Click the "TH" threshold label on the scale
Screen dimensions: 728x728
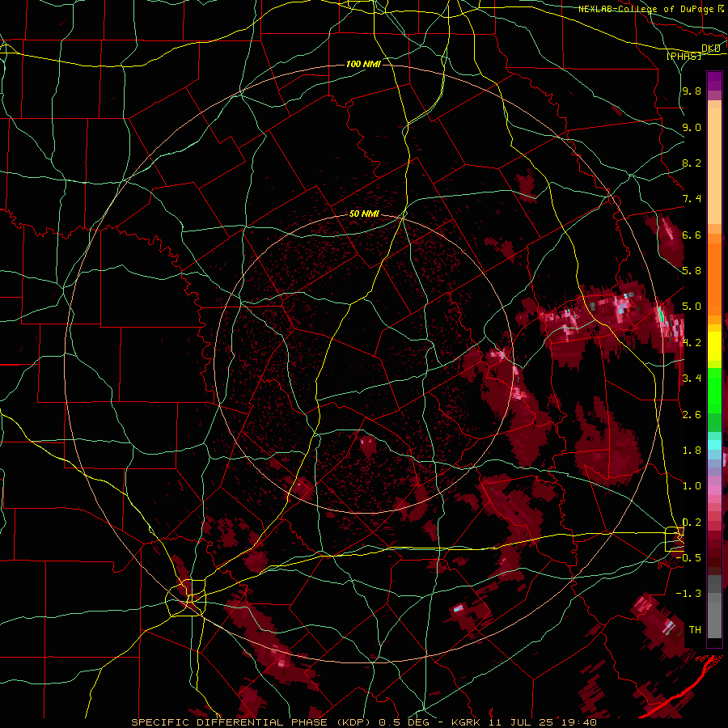[x=695, y=630]
